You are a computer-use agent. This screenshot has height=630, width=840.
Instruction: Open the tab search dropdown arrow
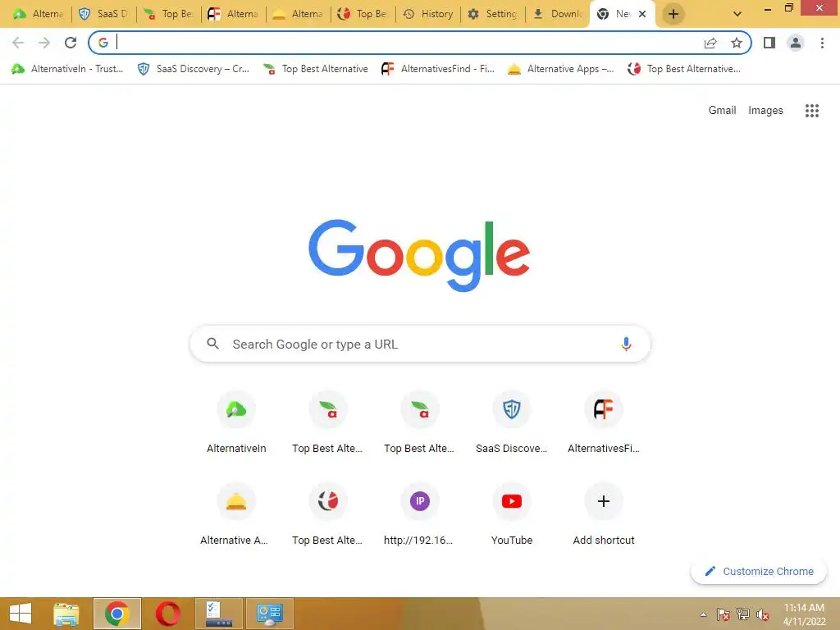pos(737,14)
